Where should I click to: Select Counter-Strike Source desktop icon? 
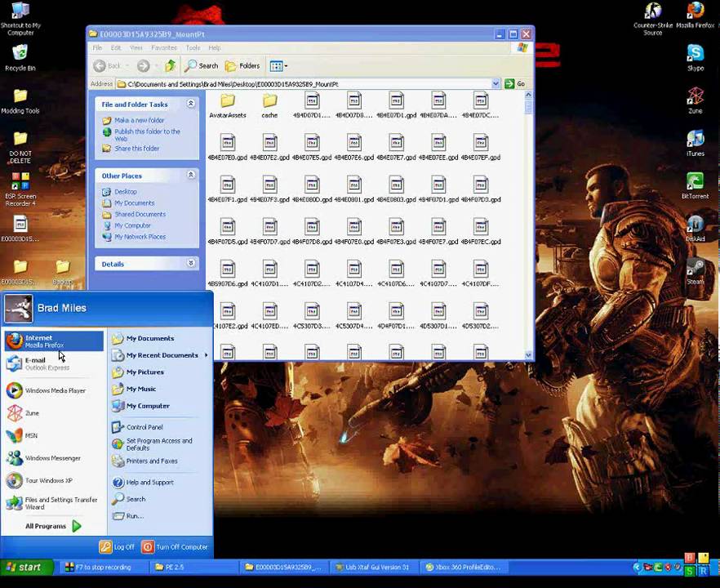[x=652, y=19]
